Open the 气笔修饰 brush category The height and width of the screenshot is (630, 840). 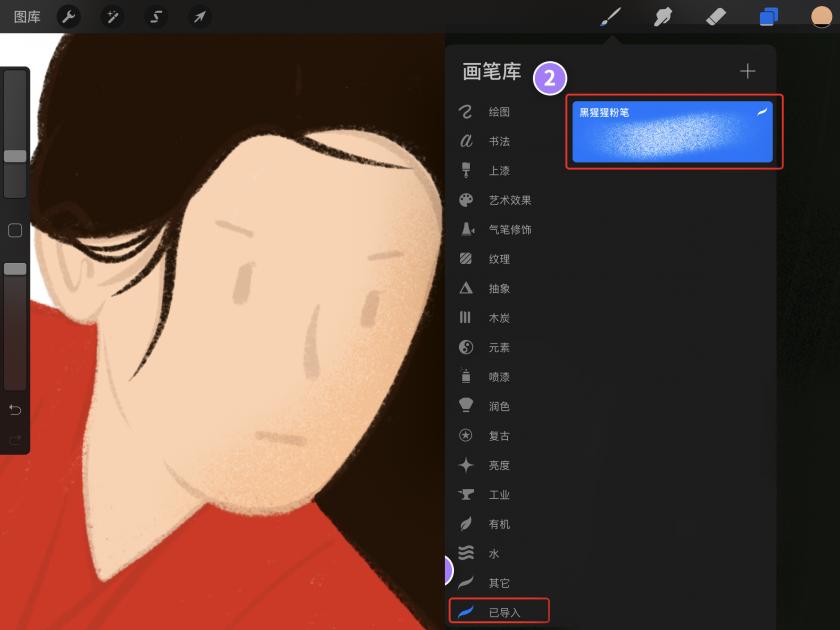tap(509, 230)
